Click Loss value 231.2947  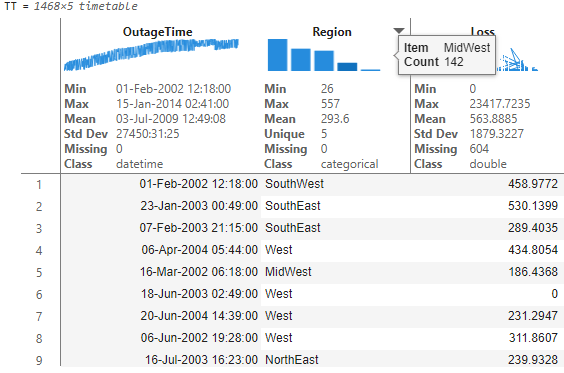pyautogui.click(x=533, y=316)
